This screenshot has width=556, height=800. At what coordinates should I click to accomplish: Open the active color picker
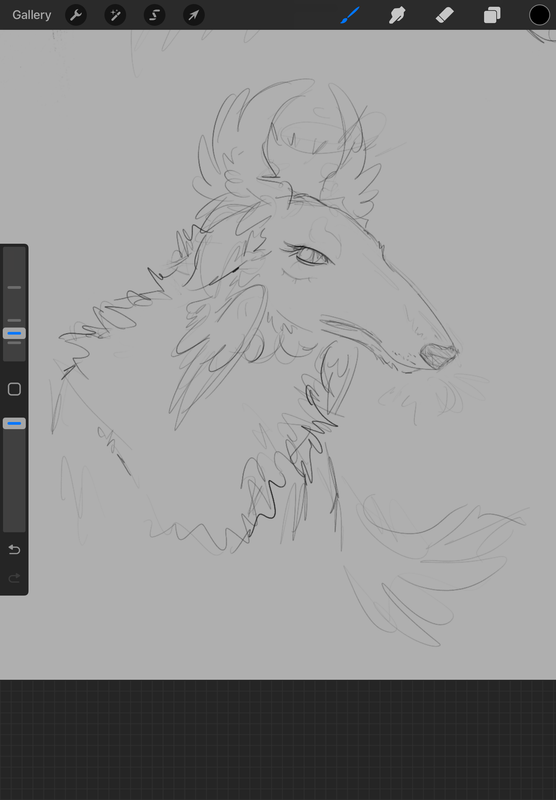pyautogui.click(x=539, y=15)
